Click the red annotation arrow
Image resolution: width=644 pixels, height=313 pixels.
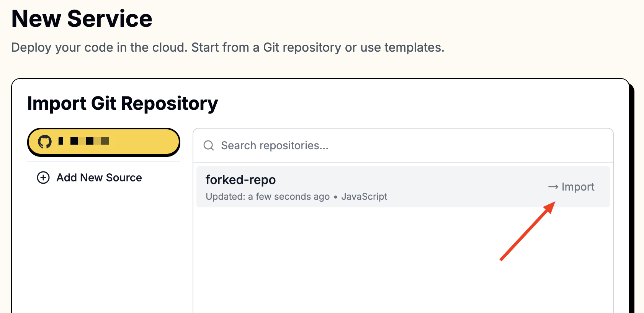[528, 231]
